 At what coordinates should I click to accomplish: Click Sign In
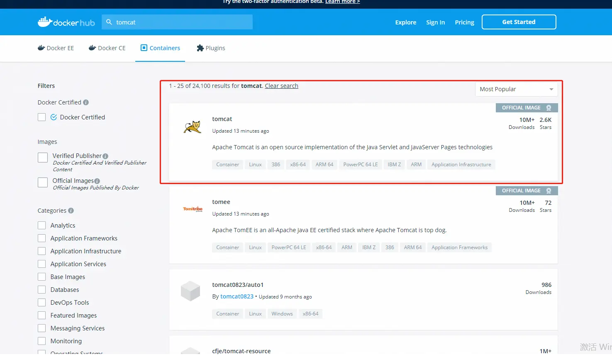point(435,22)
